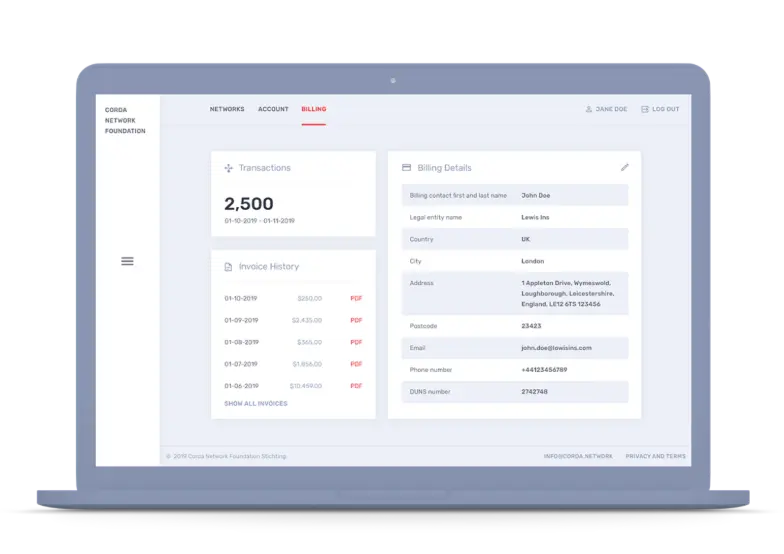784x554 pixels.
Task: Click the date range 01-10-2019 - 01-11-2019
Action: click(x=260, y=221)
